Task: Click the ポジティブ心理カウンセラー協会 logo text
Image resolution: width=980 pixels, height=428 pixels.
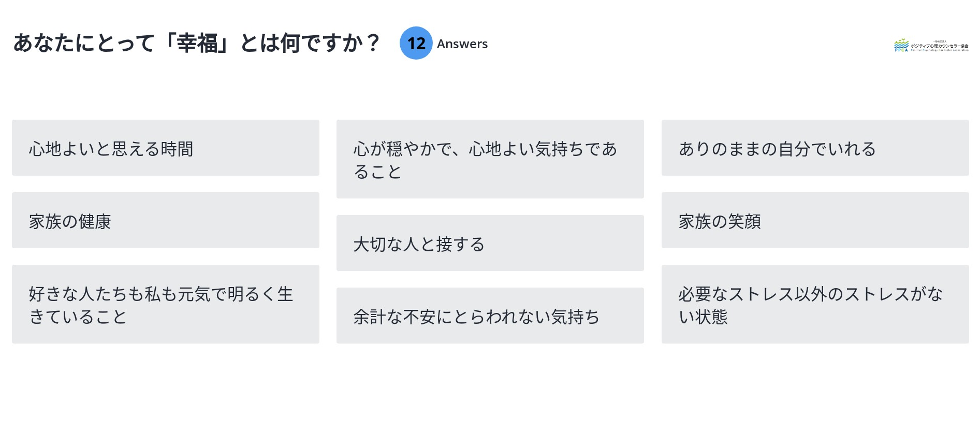Action: coord(939,46)
